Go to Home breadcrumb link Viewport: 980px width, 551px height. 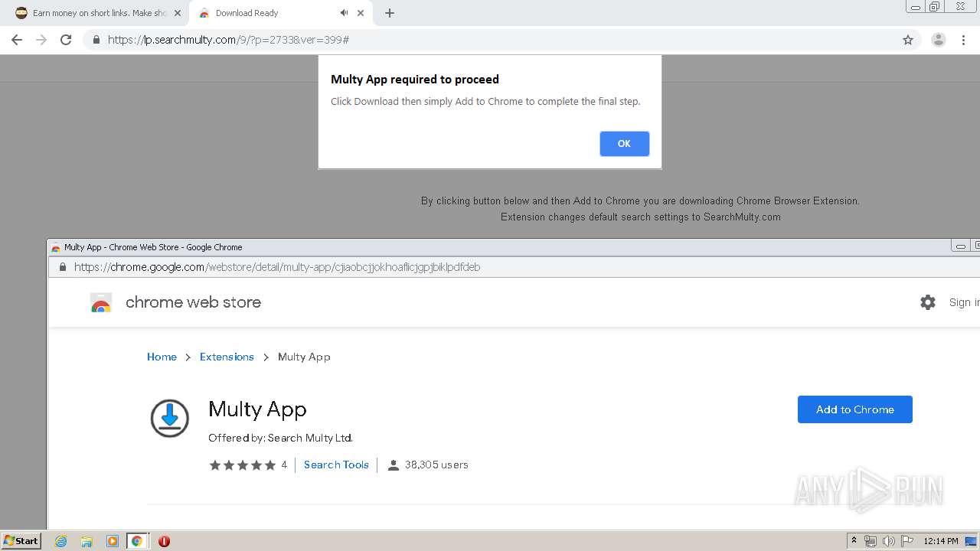click(162, 357)
